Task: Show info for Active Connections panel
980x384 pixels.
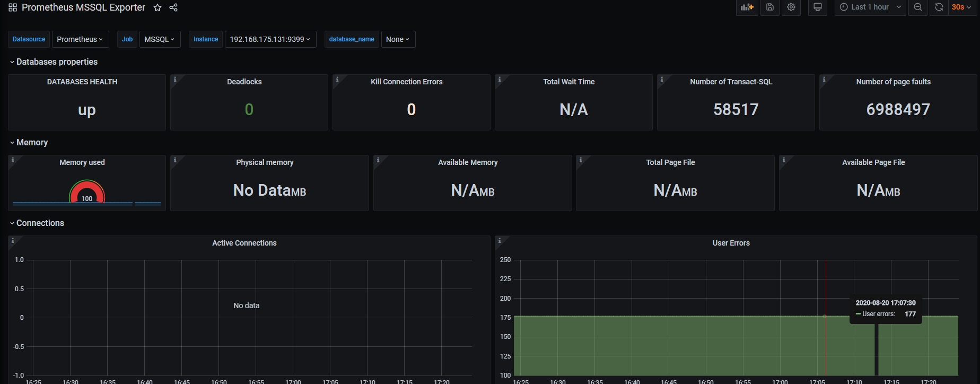Action: point(13,241)
